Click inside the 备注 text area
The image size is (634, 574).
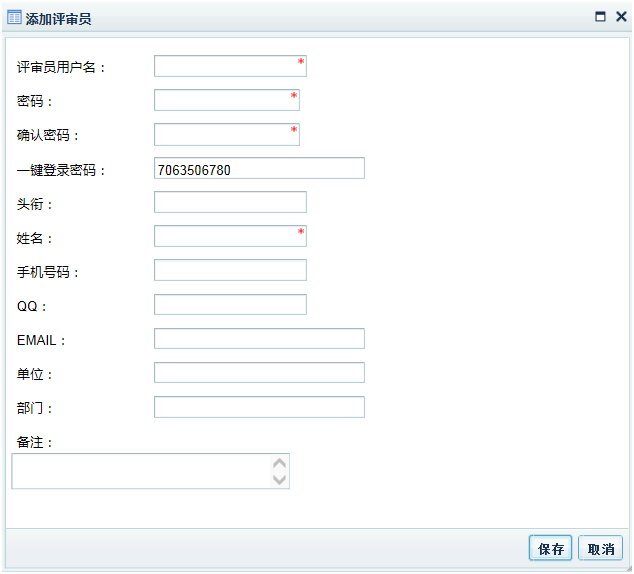pyautogui.click(x=142, y=471)
